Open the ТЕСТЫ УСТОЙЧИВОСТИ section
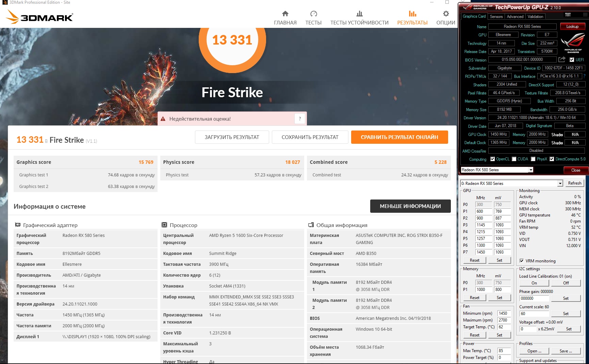Viewport: 589px width, 364px height. pyautogui.click(x=359, y=18)
